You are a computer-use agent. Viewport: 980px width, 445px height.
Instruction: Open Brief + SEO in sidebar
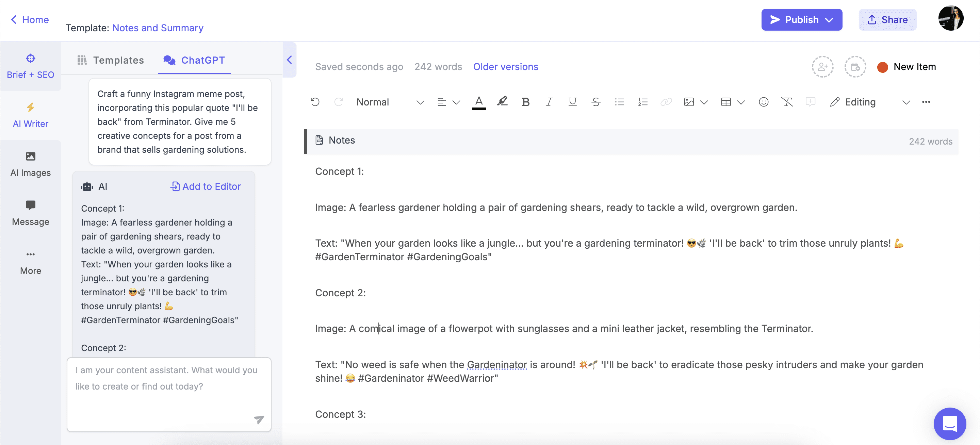(x=30, y=66)
